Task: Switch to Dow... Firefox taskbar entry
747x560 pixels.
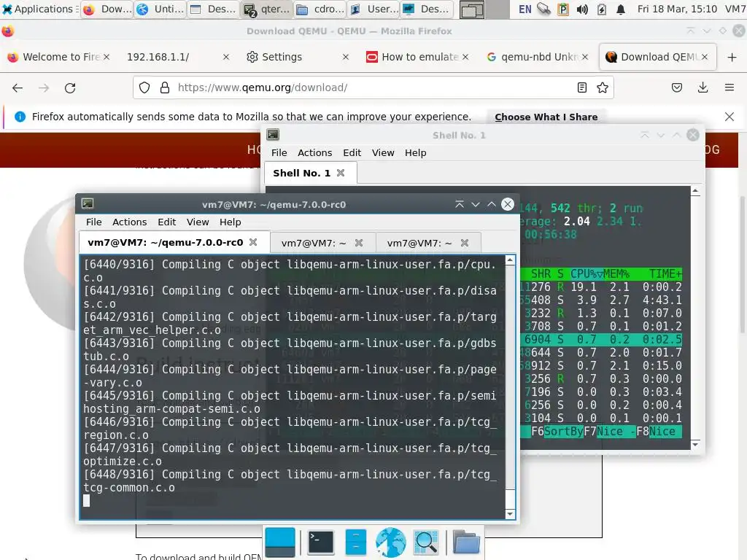Action: (107, 9)
